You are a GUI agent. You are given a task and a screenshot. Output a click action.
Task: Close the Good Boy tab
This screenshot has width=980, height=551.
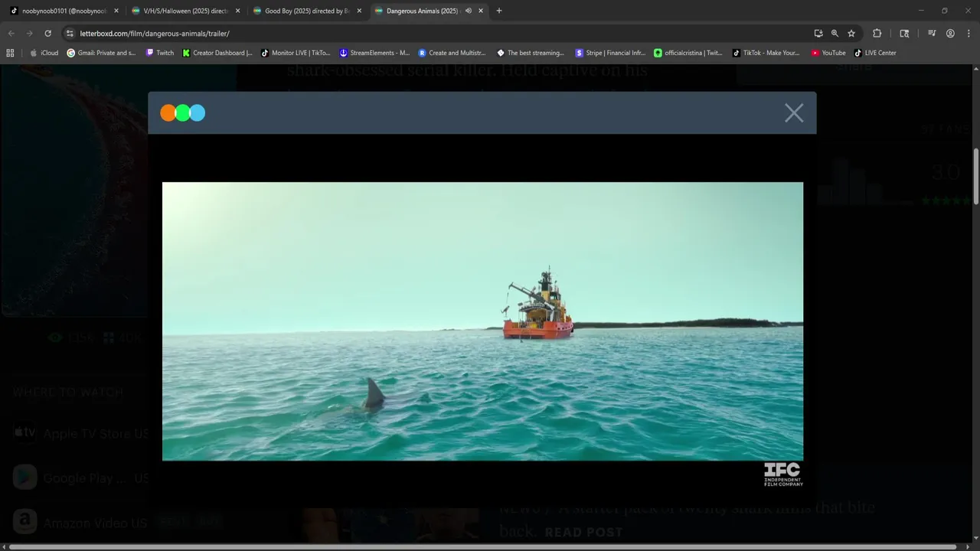click(359, 11)
